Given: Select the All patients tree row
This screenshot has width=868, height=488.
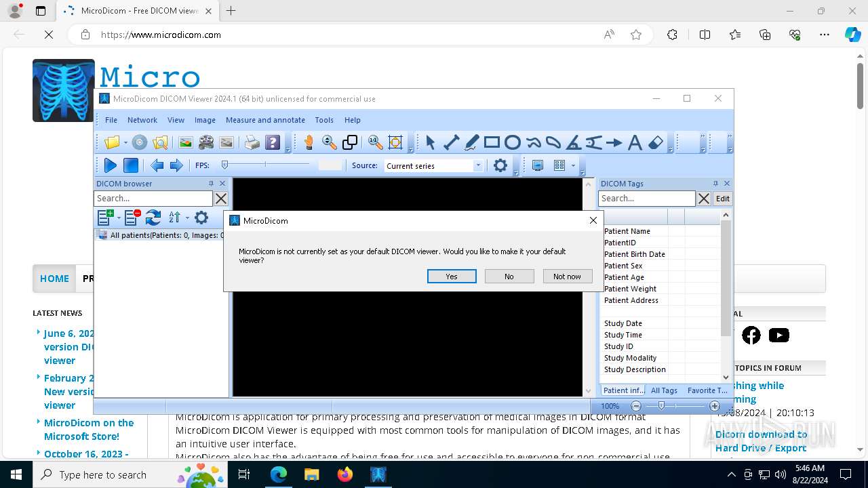Looking at the screenshot, I should click(x=161, y=235).
